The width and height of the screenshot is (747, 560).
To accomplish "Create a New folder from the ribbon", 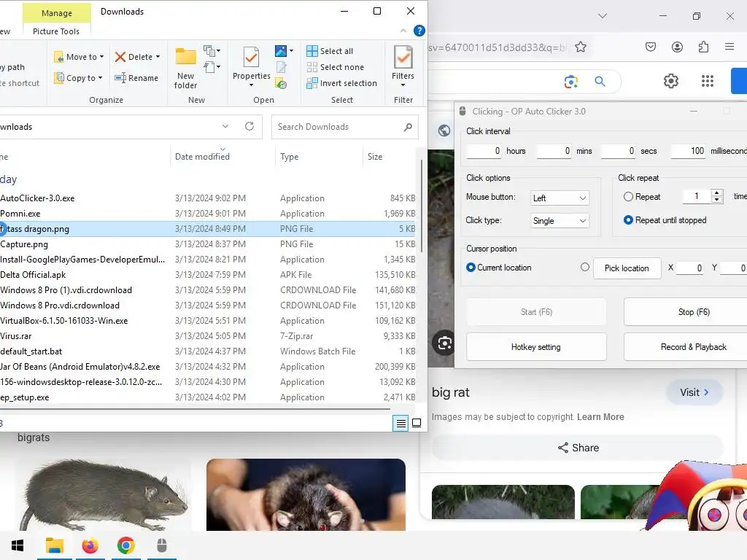I will (185, 68).
